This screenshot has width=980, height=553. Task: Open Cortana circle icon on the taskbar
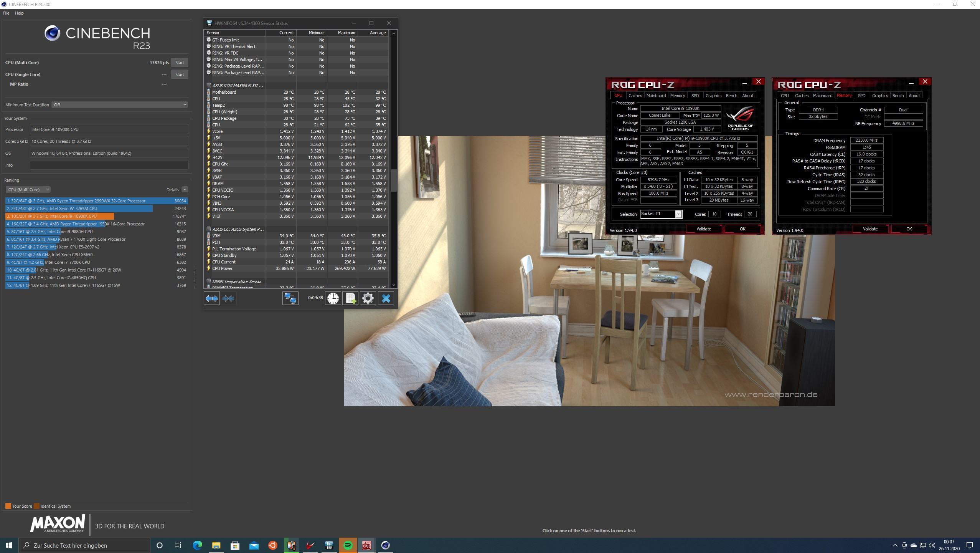[160, 545]
